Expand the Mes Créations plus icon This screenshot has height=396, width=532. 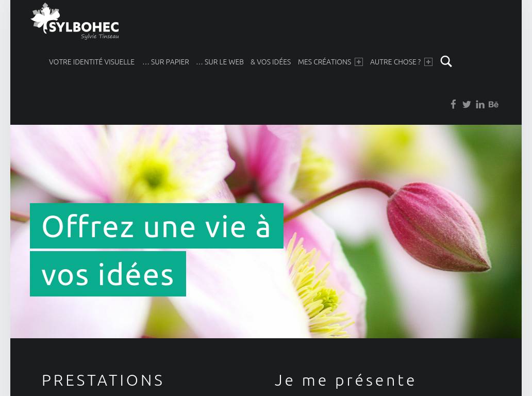(359, 62)
